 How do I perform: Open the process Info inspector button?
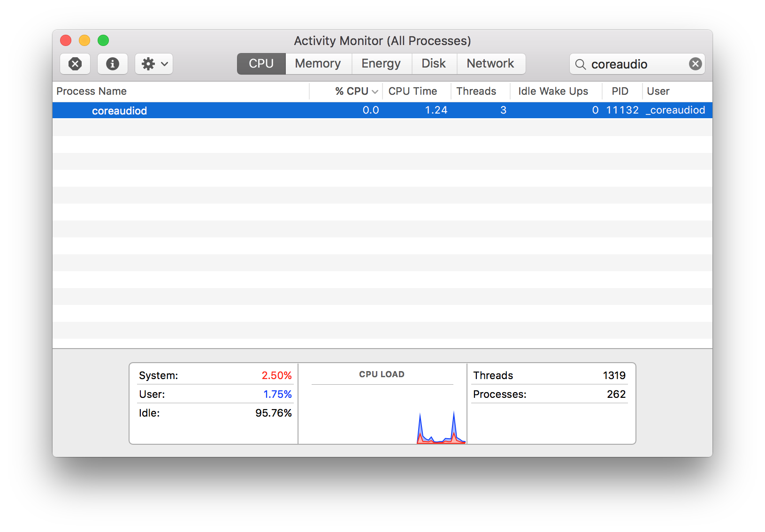pyautogui.click(x=113, y=64)
